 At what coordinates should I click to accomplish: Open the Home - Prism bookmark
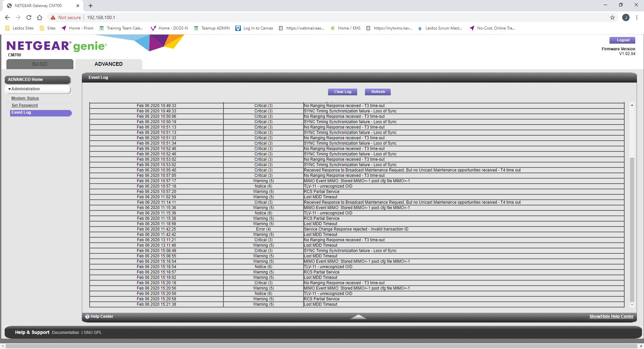click(x=77, y=28)
